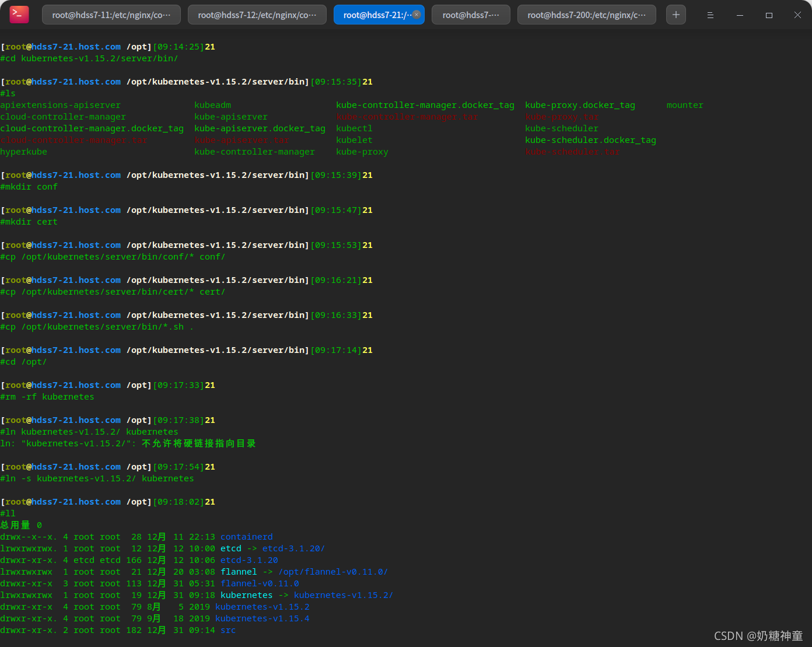Open the hamburger menu in title bar
This screenshot has height=647, width=812.
[710, 15]
